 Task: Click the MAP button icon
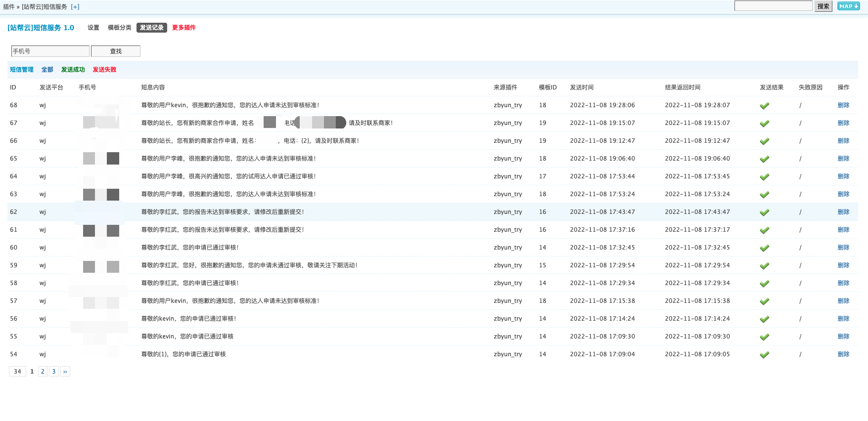click(848, 6)
